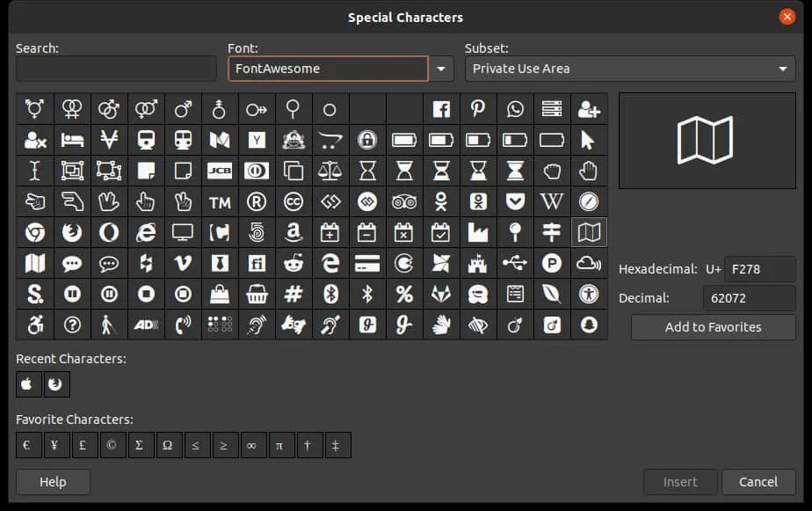The image size is (812, 511).
Task: Select the Facebook icon in the character grid
Action: pyautogui.click(x=441, y=109)
